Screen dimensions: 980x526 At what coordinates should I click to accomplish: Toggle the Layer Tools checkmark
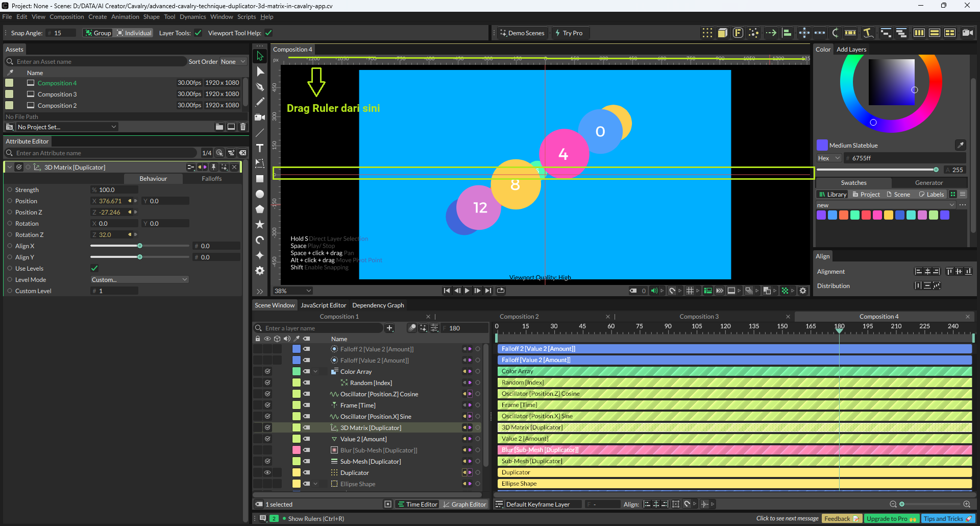click(198, 33)
